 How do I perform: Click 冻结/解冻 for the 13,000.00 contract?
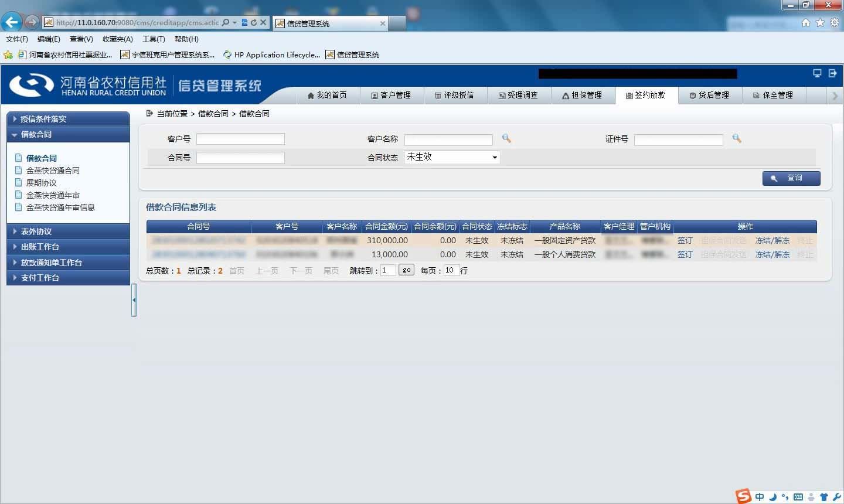[772, 254]
